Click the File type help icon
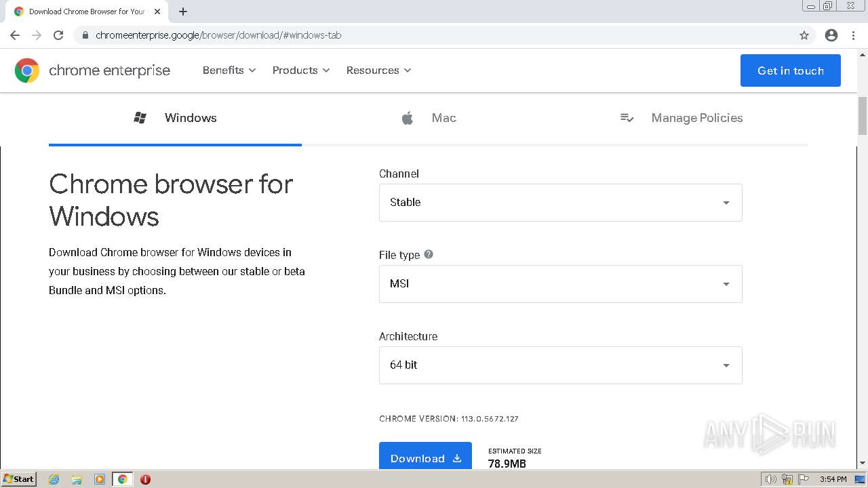 pos(429,254)
